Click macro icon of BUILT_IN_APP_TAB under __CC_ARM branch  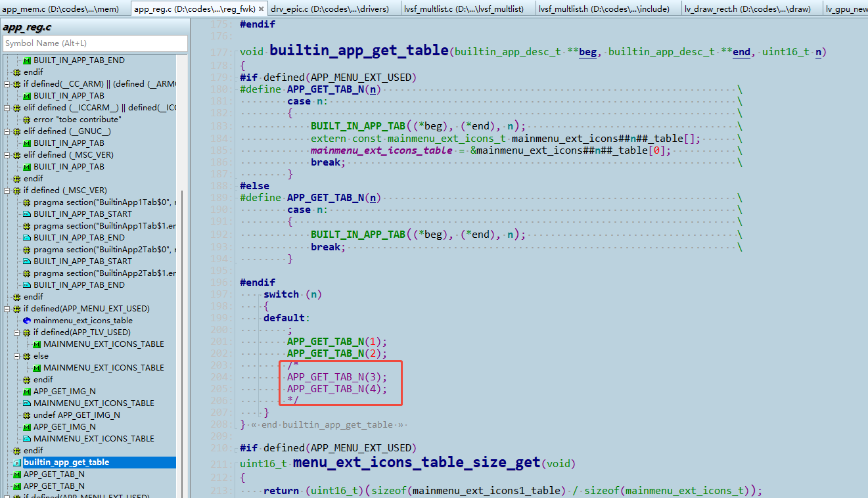[27, 96]
